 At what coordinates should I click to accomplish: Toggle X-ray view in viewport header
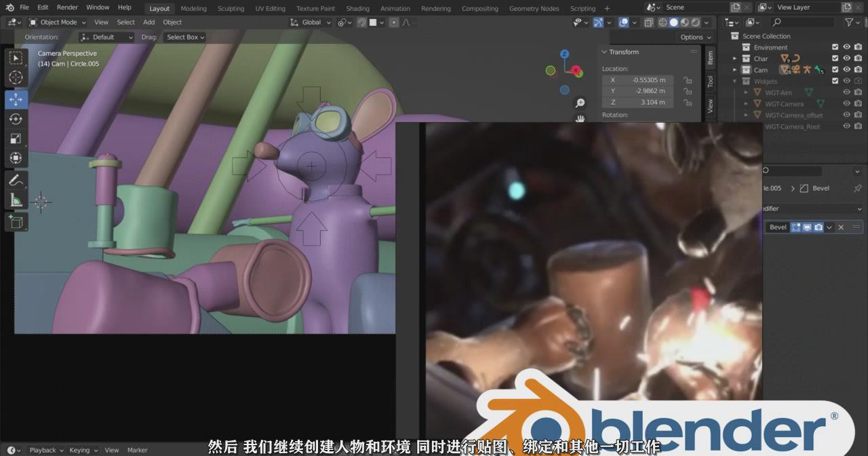[648, 22]
